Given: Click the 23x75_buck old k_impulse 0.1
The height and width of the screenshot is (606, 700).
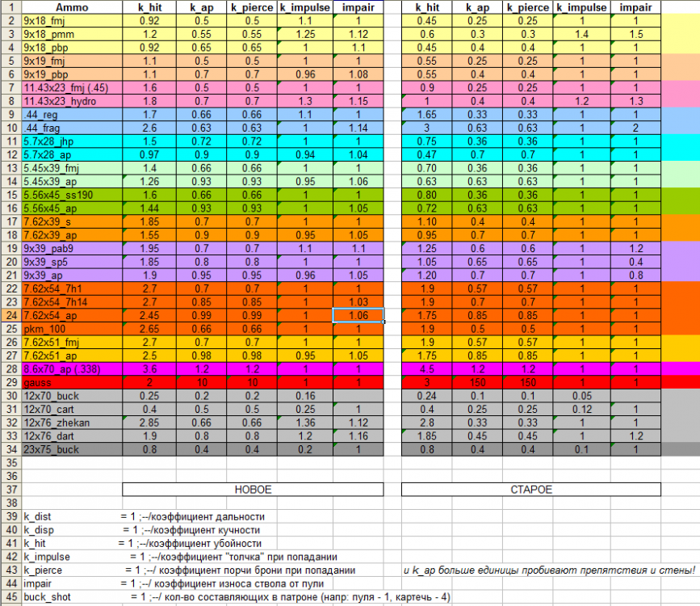Looking at the screenshot, I should point(581,449).
